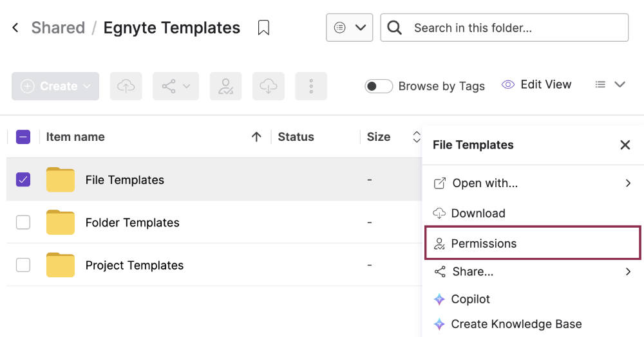
Task: Click the magnifier search icon
Action: tap(394, 28)
